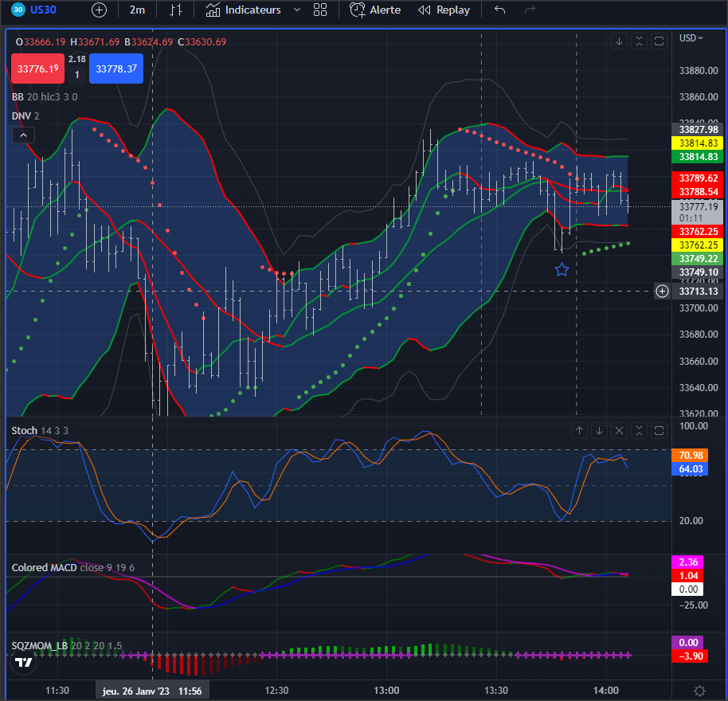Move main pane down with arrow icon
Screen dimensions: 728x701
[x=619, y=41]
